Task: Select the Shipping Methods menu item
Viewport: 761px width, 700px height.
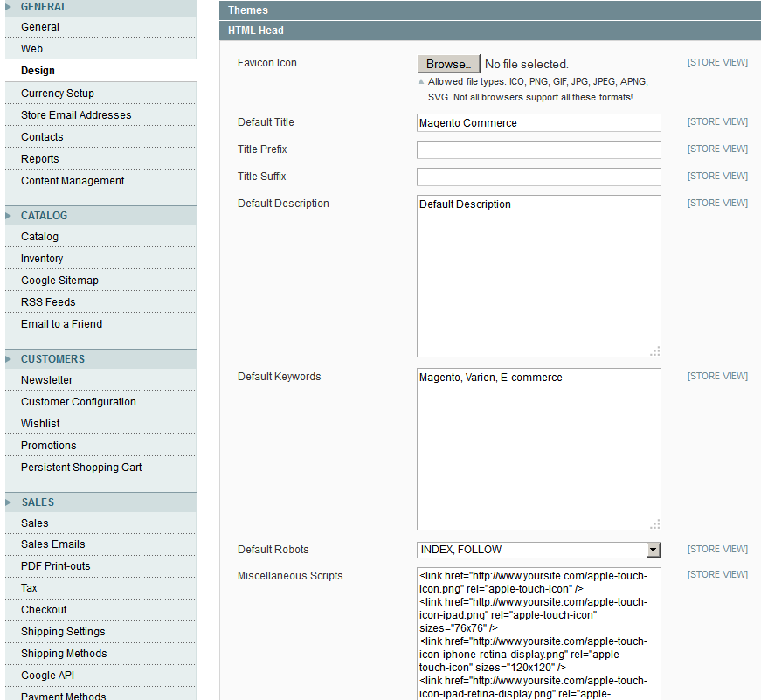Action: 64,654
